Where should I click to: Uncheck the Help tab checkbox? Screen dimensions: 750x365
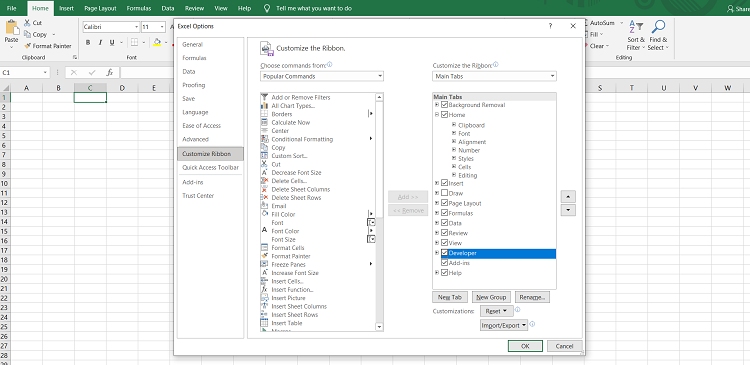pyautogui.click(x=444, y=273)
